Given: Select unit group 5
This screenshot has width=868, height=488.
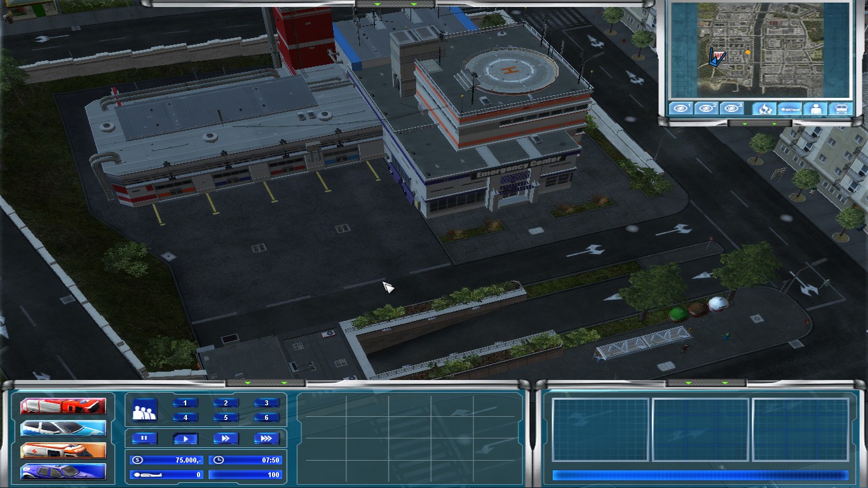Looking at the screenshot, I should click(226, 417).
